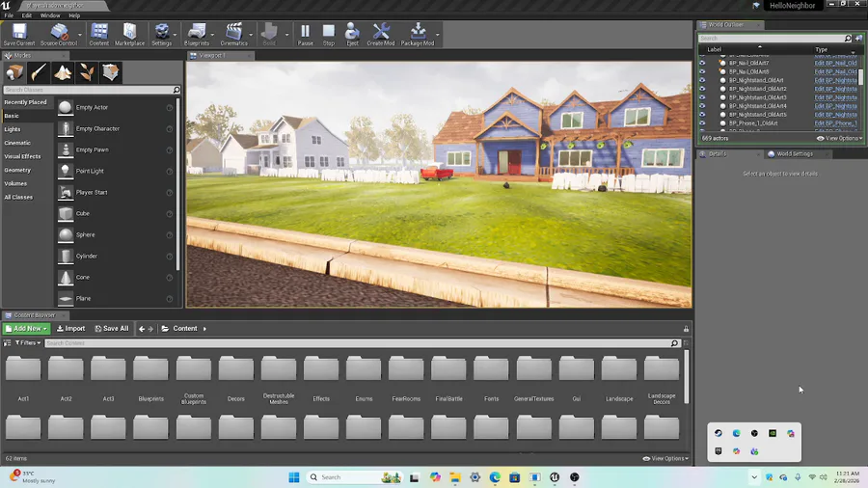Toggle visibility of BP_Nightstand_OldArt3

pos(702,97)
